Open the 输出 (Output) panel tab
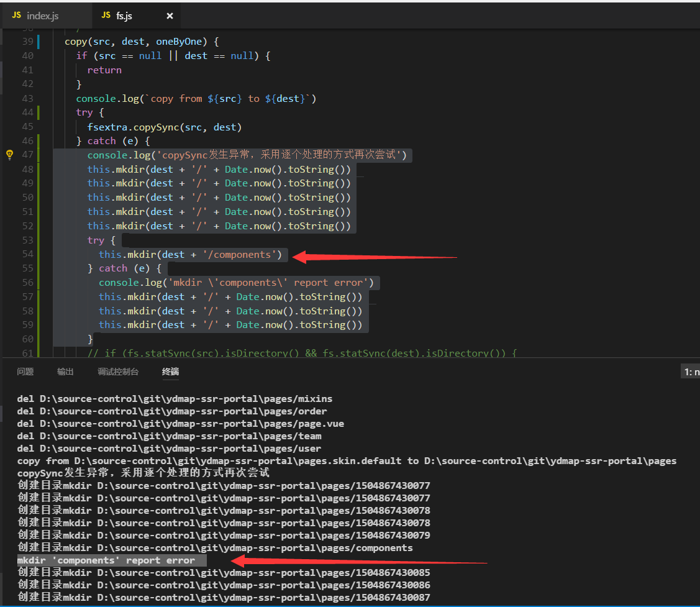 pos(65,372)
